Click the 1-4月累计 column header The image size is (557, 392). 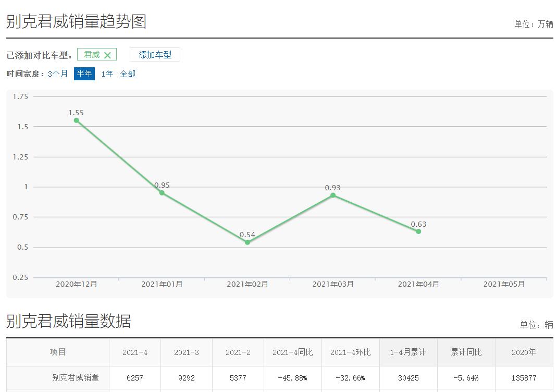point(408,352)
